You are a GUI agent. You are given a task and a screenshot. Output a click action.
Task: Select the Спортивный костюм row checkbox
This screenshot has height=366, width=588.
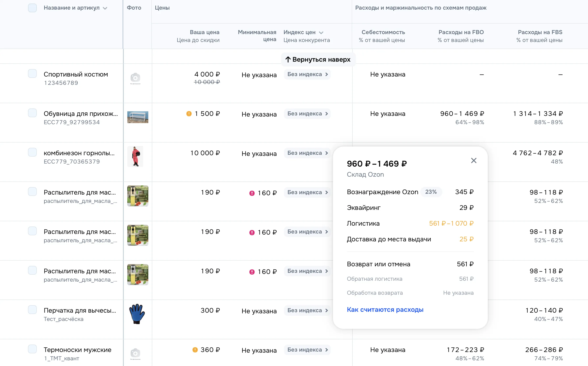pyautogui.click(x=32, y=74)
